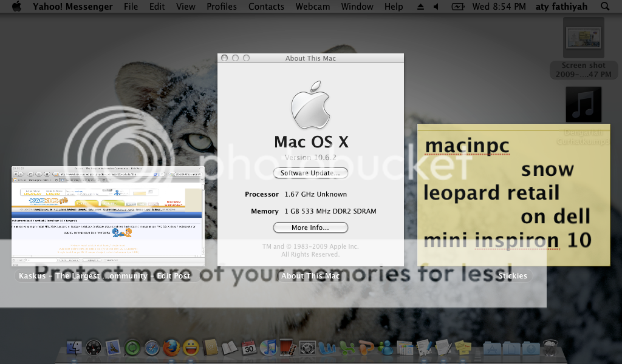Image resolution: width=622 pixels, height=364 pixels.
Task: Click the eject icon in menu bar
Action: tap(420, 7)
